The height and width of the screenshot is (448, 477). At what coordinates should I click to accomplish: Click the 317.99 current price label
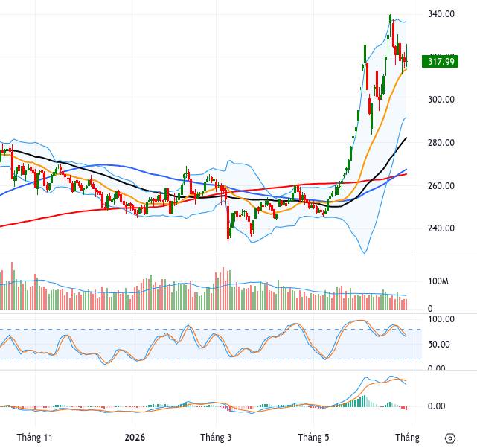pyautogui.click(x=440, y=62)
